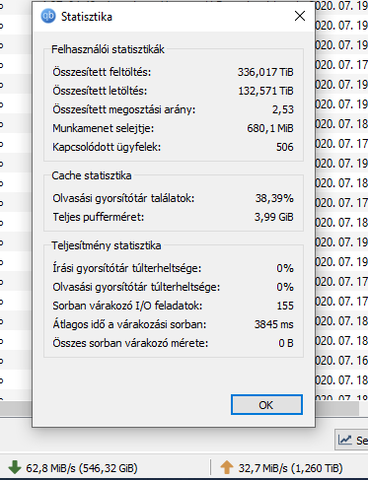Click the orange upload arrow icon

click(x=227, y=467)
